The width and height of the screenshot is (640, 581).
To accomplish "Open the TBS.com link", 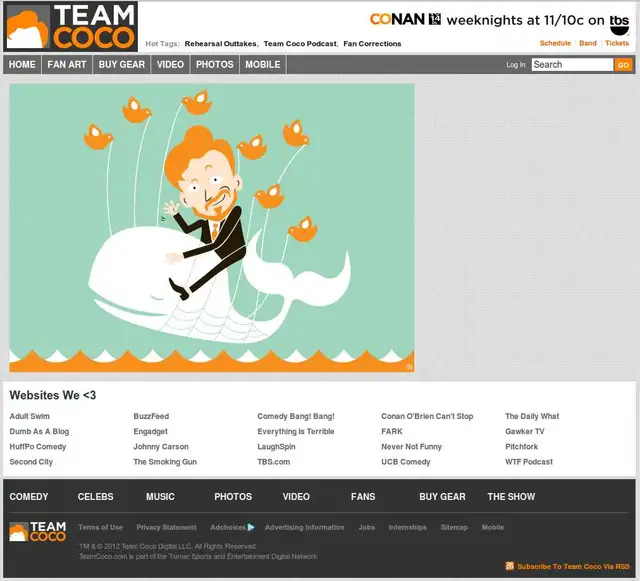I will (x=273, y=462).
